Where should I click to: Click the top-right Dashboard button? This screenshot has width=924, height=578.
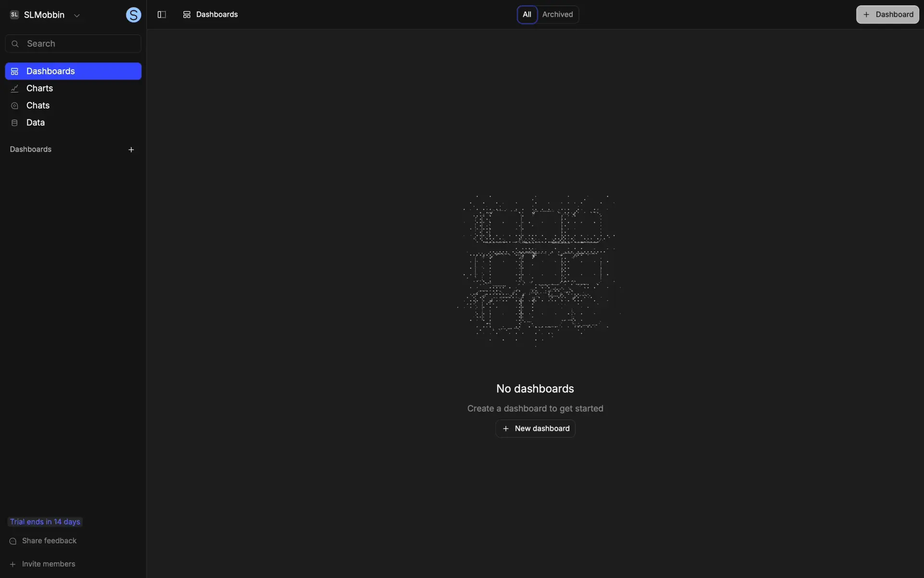click(887, 14)
